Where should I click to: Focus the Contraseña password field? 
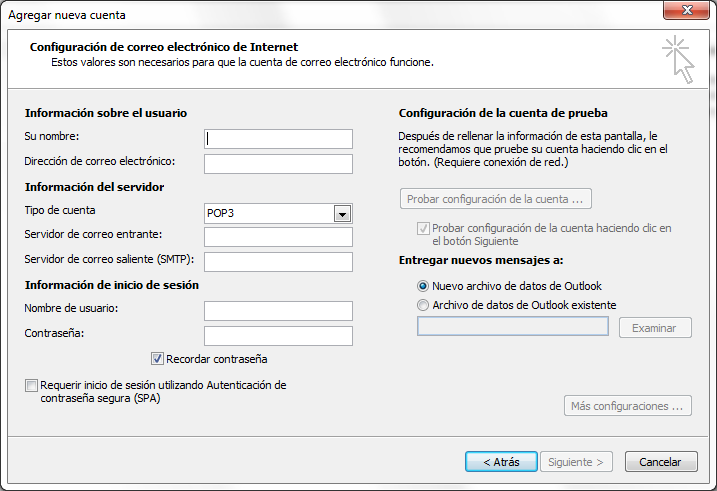point(278,336)
